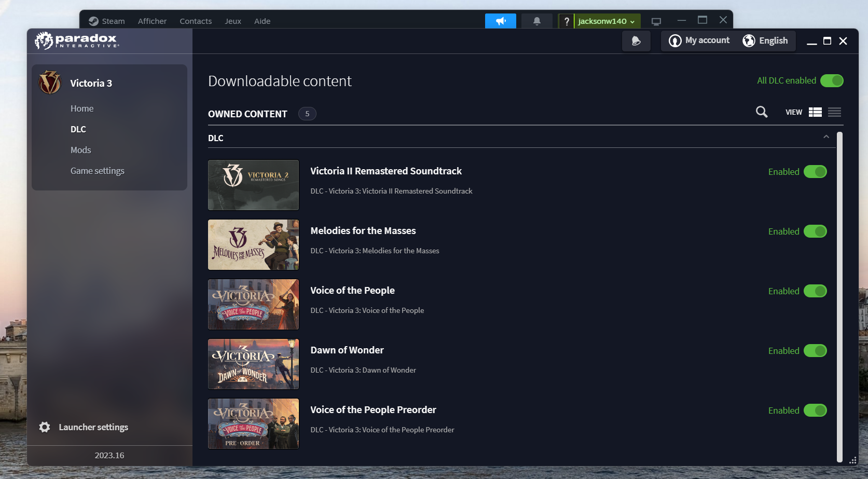Disable the Victoria II Remastered Soundtrack DLC

[x=816, y=171]
